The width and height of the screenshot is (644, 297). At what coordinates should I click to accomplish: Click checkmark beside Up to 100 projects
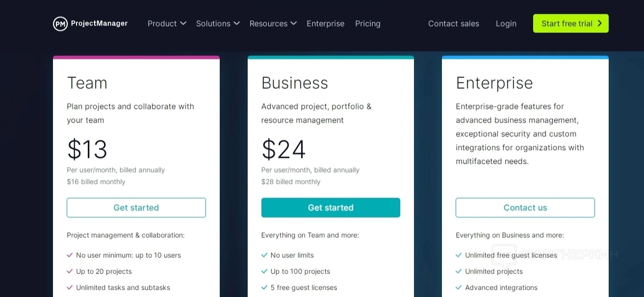(x=264, y=272)
